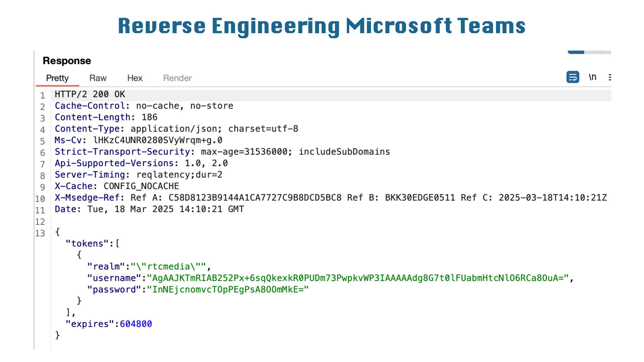The image size is (644, 362).
Task: Click line number 13 in the gutter
Action: tap(40, 233)
